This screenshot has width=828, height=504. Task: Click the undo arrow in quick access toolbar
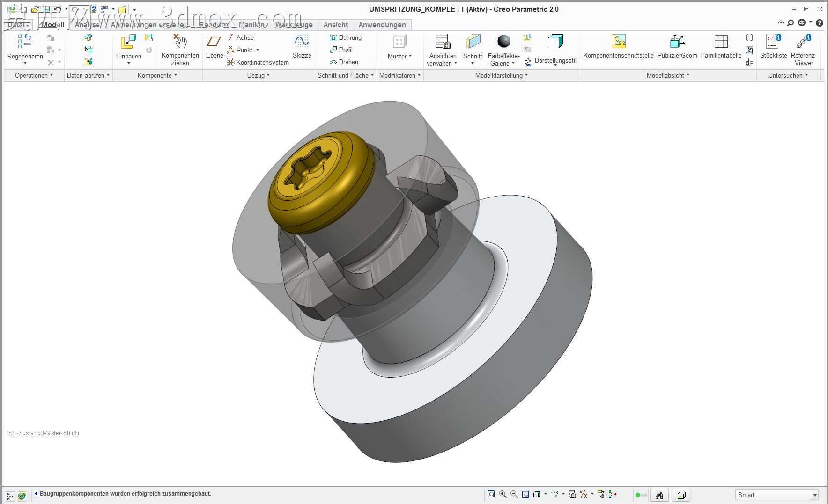click(x=57, y=9)
